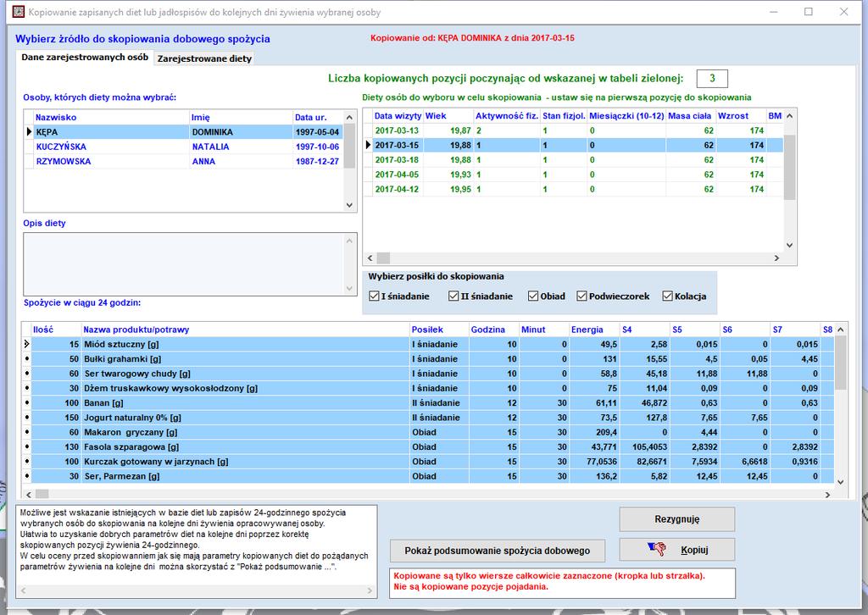The image size is (868, 615).
Task: Open the Zarejestrowane diety tab
Action: tap(204, 58)
